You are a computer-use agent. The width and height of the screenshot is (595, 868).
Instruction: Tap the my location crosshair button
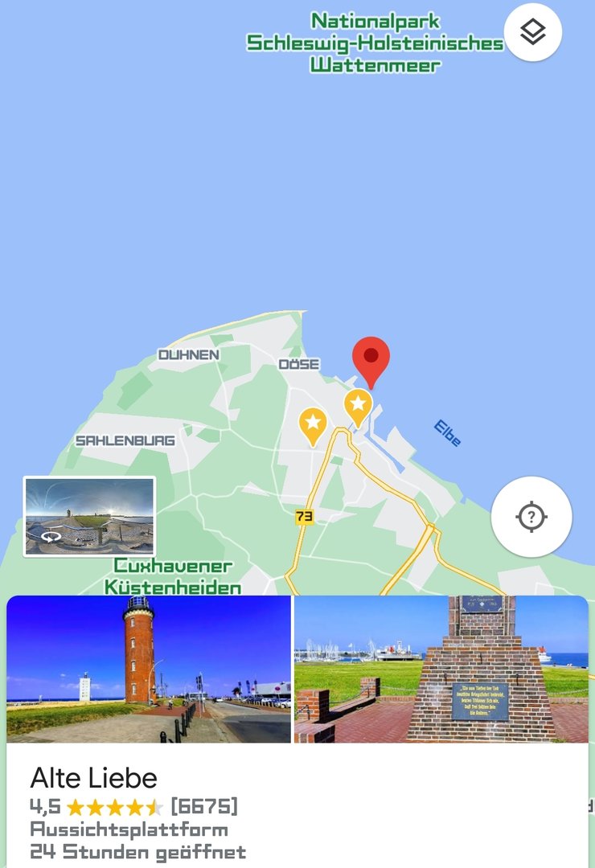pos(531,517)
